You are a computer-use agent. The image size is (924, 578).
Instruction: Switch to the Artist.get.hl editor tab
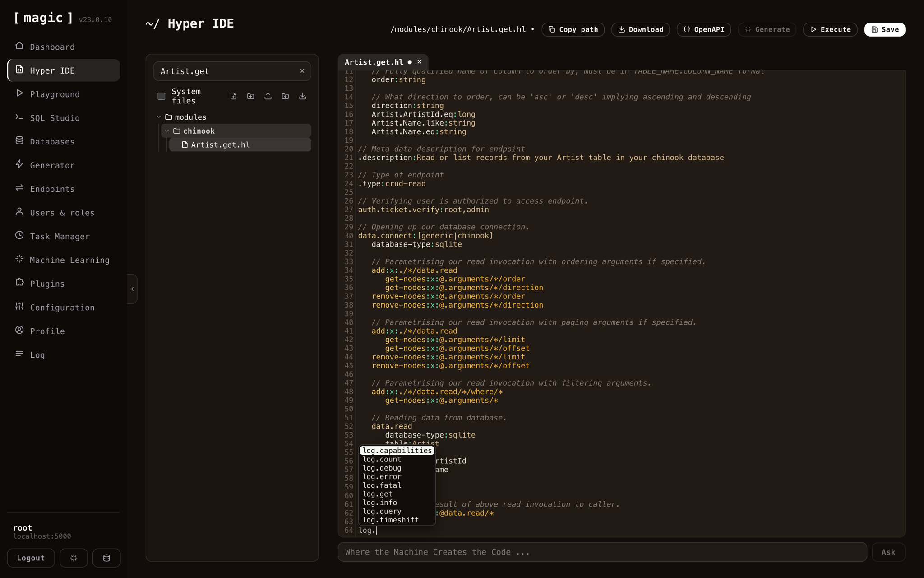click(374, 62)
